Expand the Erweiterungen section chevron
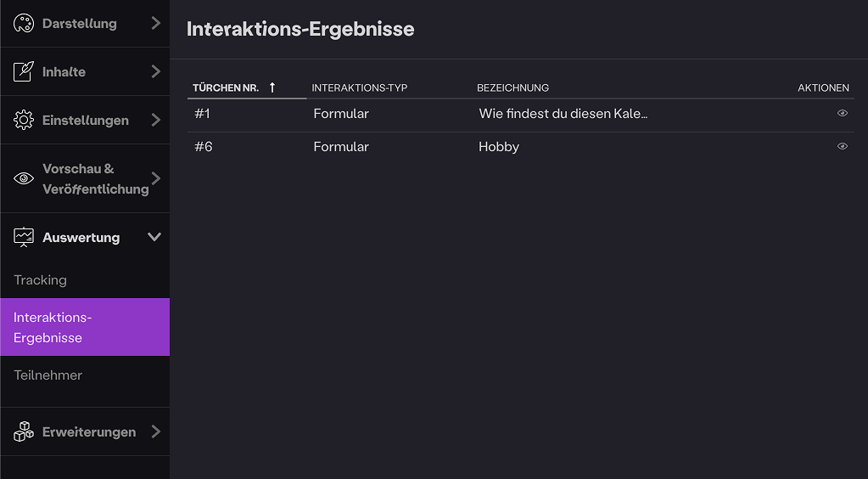Image resolution: width=868 pixels, height=479 pixels. point(155,431)
